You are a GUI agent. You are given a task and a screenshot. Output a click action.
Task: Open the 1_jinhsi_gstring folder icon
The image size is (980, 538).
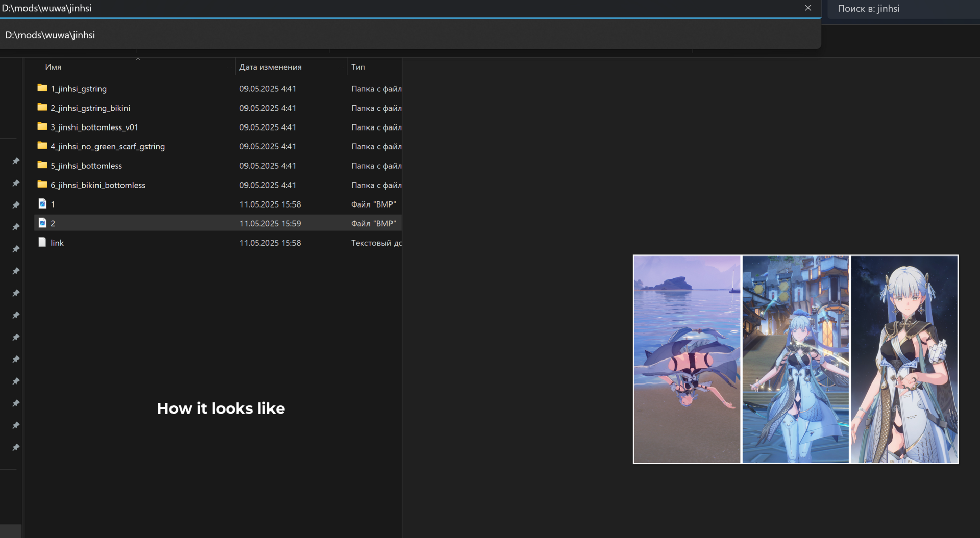pos(42,88)
